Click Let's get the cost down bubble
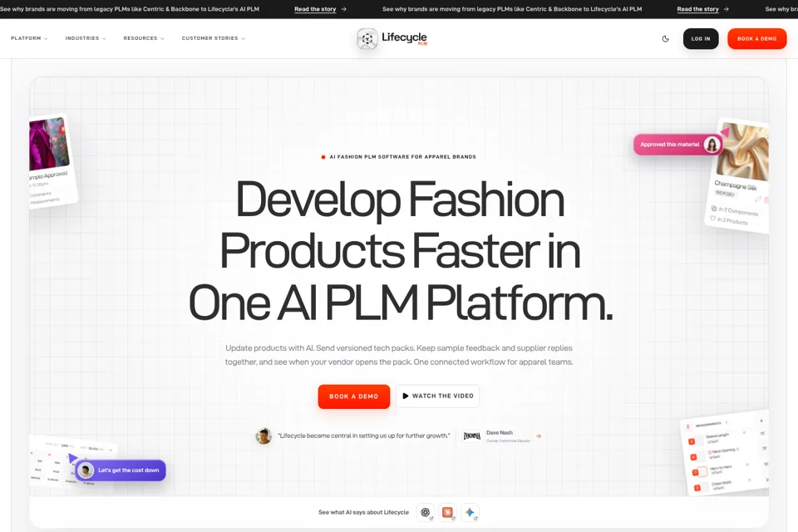This screenshot has height=532, width=798. pos(121,470)
